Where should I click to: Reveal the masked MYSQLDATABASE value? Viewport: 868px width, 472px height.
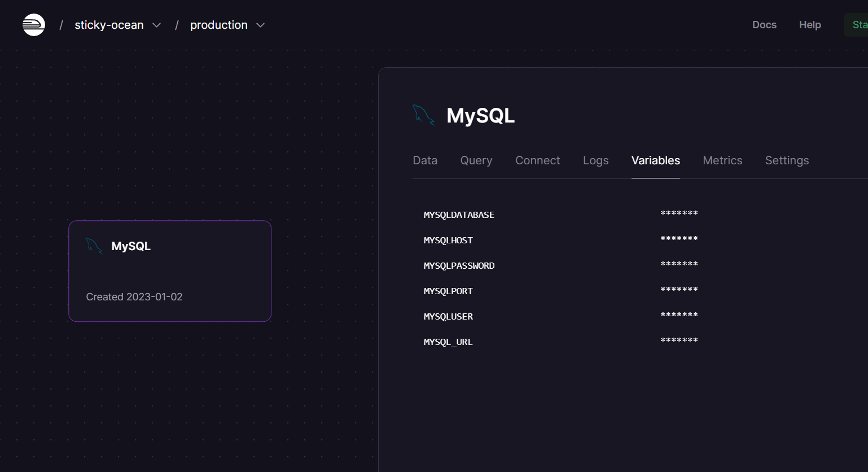click(679, 213)
